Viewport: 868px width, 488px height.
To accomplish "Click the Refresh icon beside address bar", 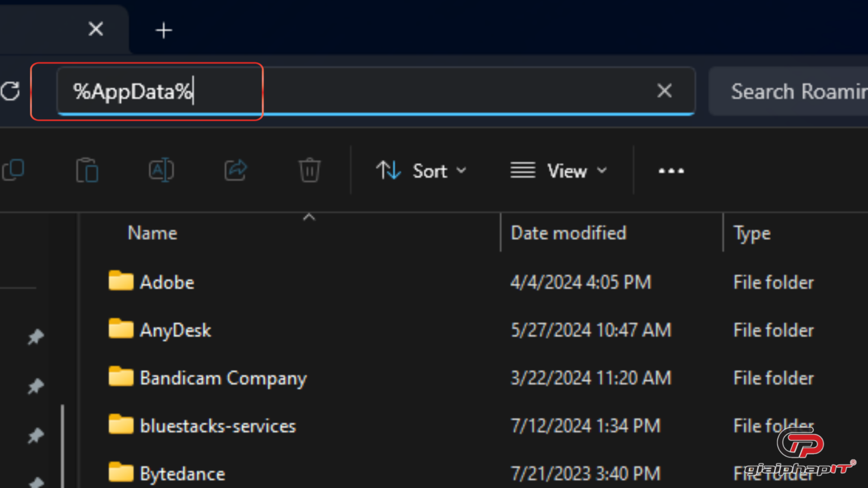I will (10, 91).
